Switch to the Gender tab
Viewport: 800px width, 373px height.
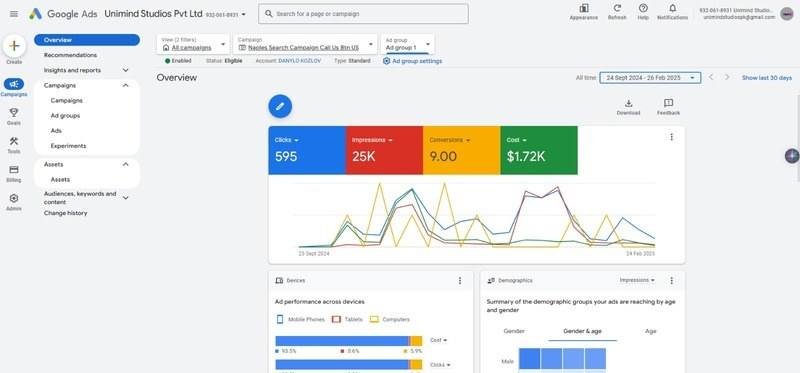point(514,331)
